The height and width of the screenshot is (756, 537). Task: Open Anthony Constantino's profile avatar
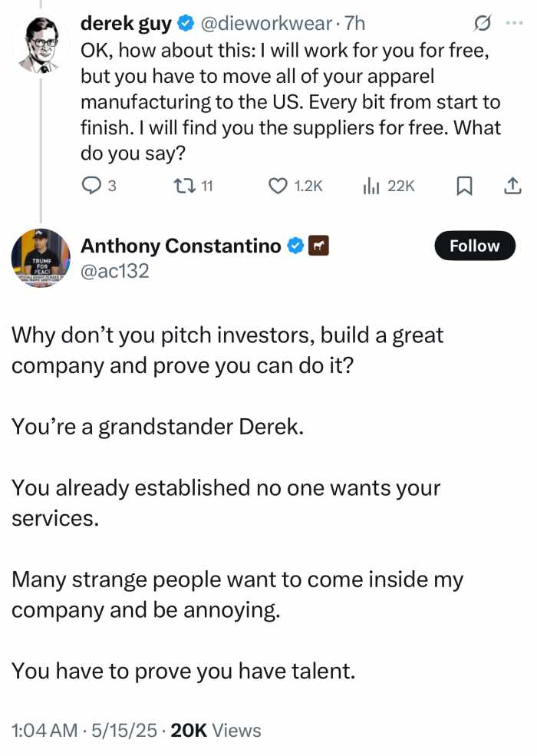point(41,257)
